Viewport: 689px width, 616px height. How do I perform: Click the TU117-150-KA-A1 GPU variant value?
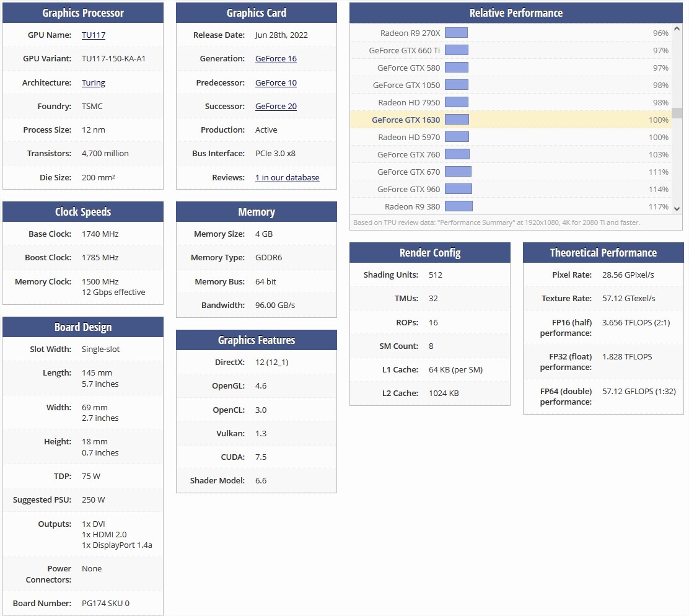click(113, 59)
